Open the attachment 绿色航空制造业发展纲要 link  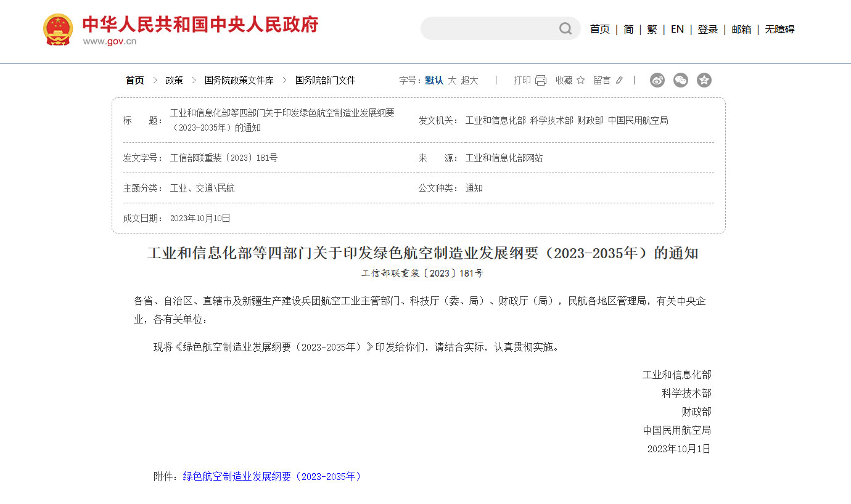pos(272,476)
